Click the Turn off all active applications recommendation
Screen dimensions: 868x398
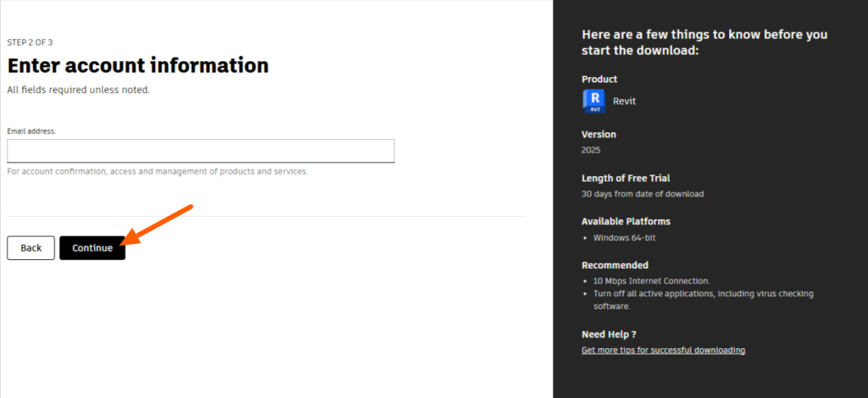(704, 300)
